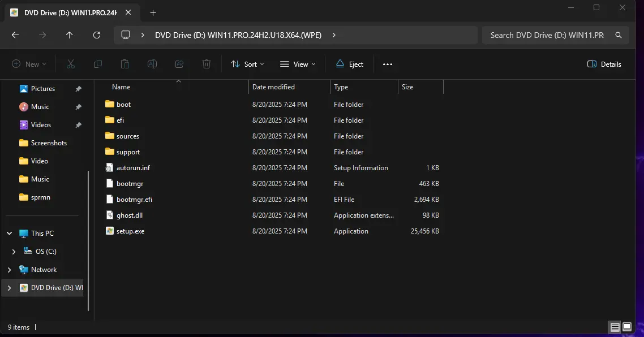
Task: Click the Cut scissors icon
Action: point(71,64)
